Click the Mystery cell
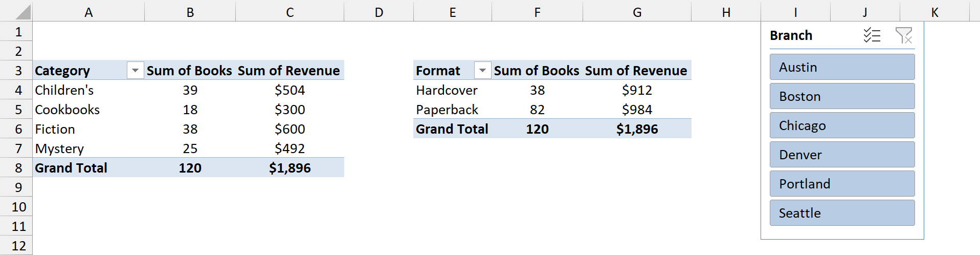Image resolution: width=980 pixels, height=255 pixels. (x=88, y=148)
